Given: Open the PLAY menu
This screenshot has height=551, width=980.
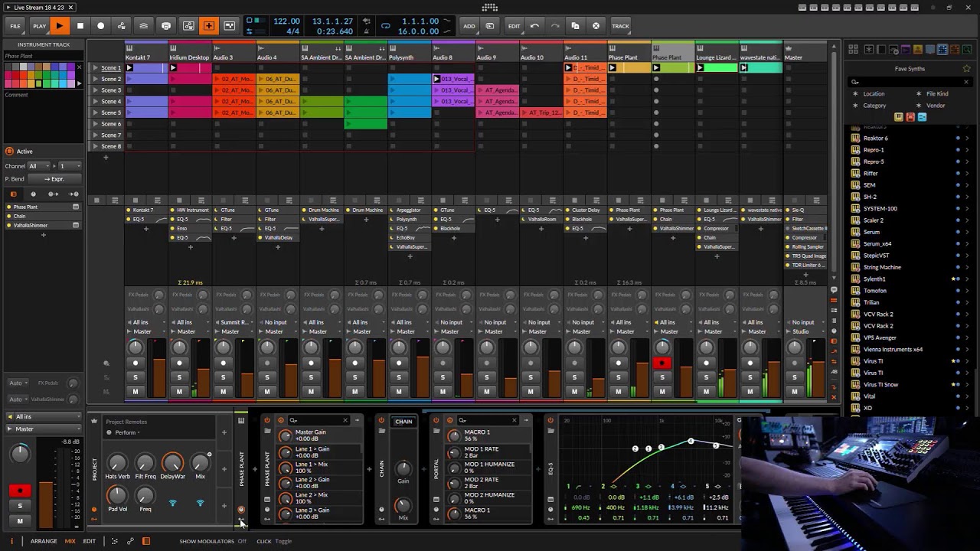Looking at the screenshot, I should pyautogui.click(x=39, y=26).
